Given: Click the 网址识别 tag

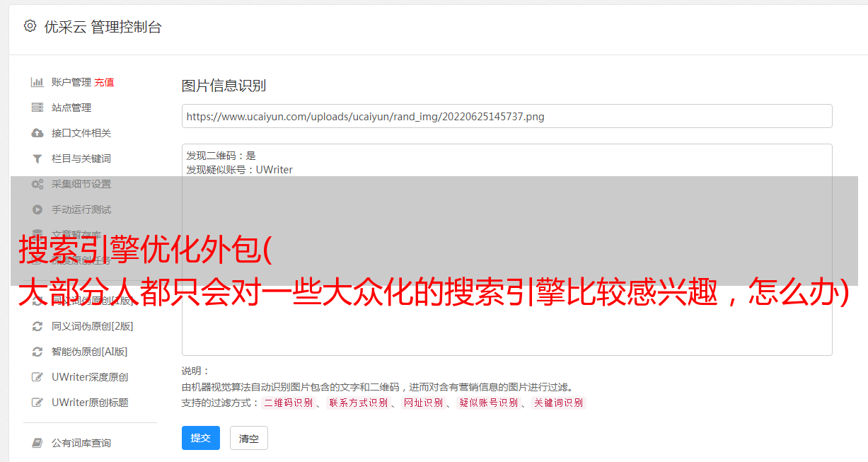Looking at the screenshot, I should click(x=423, y=403).
